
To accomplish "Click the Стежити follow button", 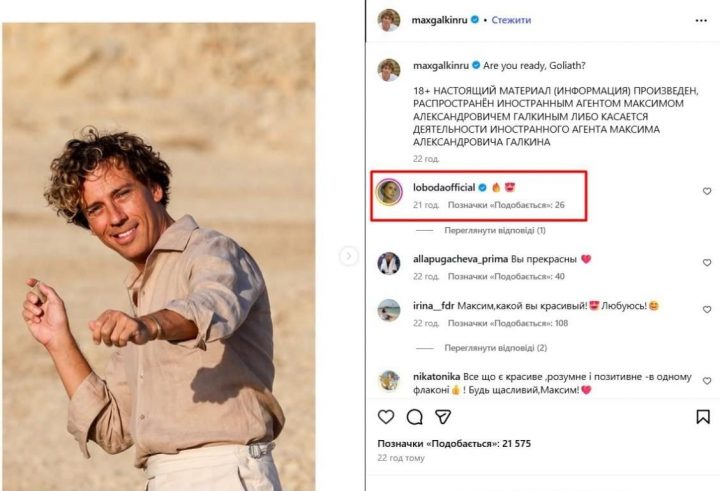I will [x=511, y=20].
